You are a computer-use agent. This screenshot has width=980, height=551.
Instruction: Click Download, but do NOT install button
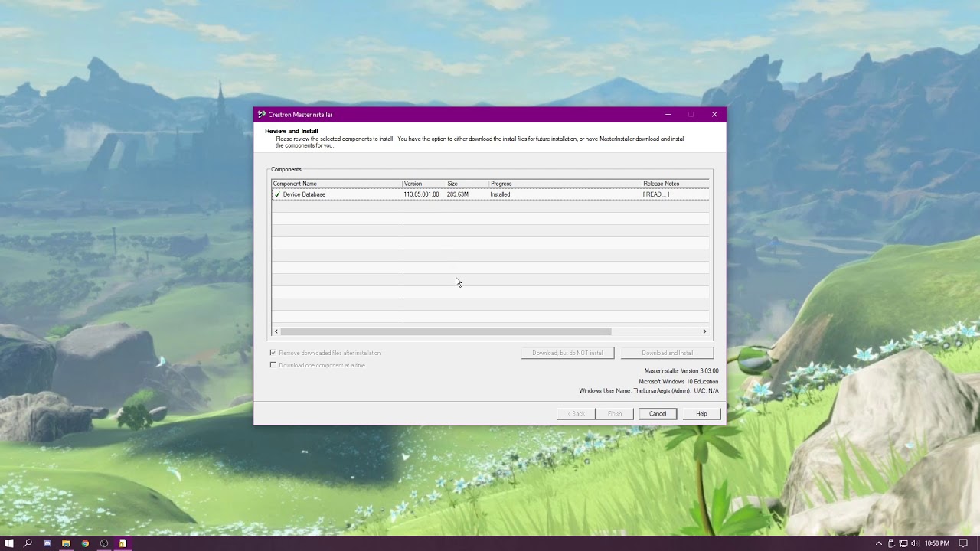pos(567,353)
